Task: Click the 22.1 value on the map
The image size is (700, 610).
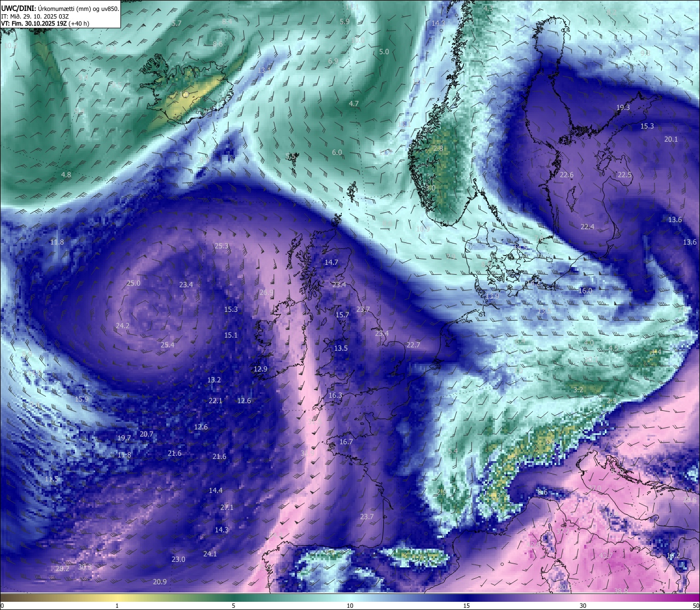Action: pyautogui.click(x=215, y=401)
